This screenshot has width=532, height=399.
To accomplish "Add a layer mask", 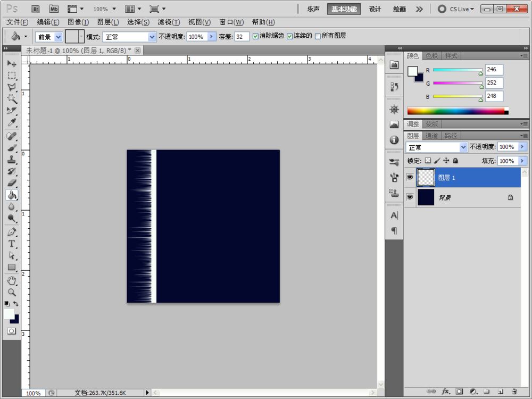I will tap(459, 391).
